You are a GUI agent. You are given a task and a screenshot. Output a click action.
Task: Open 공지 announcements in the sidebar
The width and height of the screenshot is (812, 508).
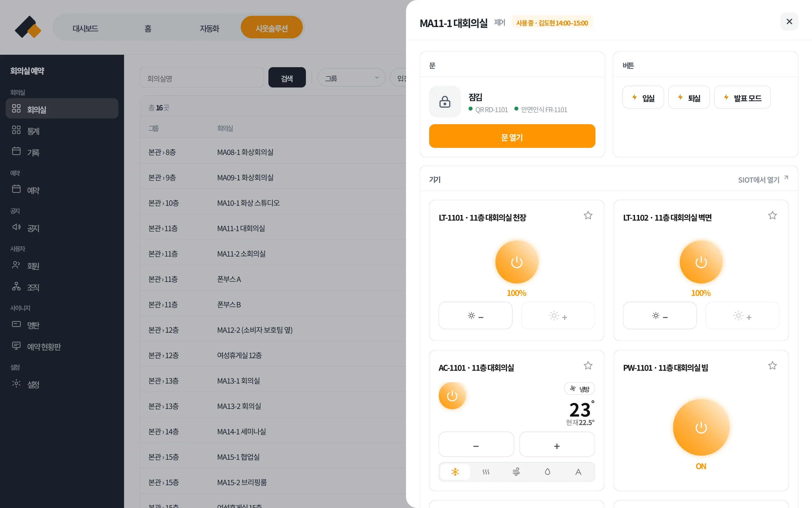pos(62,228)
